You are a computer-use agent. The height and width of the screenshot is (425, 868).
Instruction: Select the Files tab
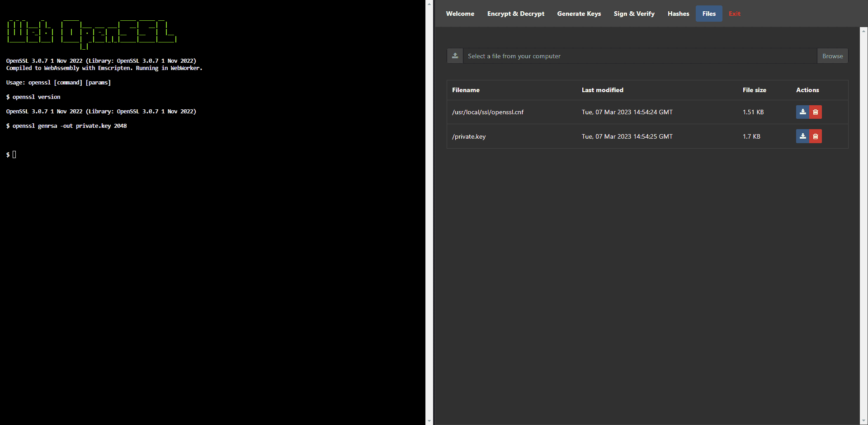[x=709, y=14]
